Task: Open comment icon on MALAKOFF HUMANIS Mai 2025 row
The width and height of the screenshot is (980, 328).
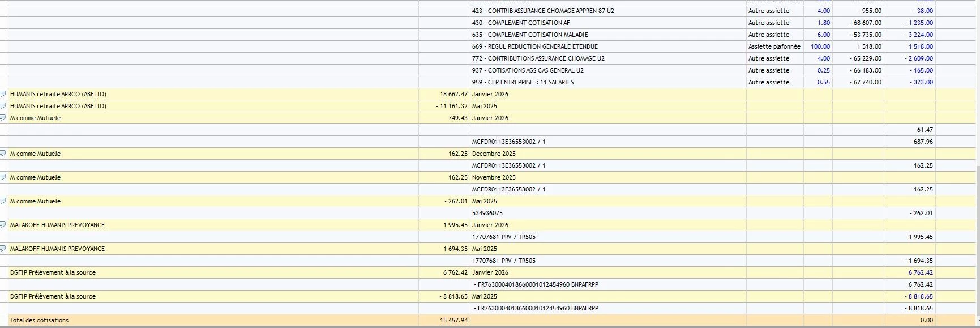Action: (x=3, y=249)
